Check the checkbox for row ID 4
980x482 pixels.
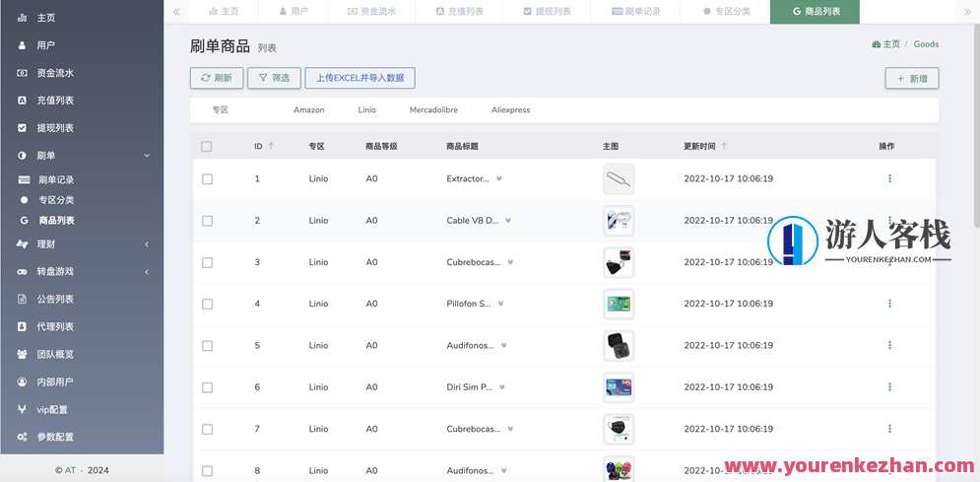coord(207,304)
